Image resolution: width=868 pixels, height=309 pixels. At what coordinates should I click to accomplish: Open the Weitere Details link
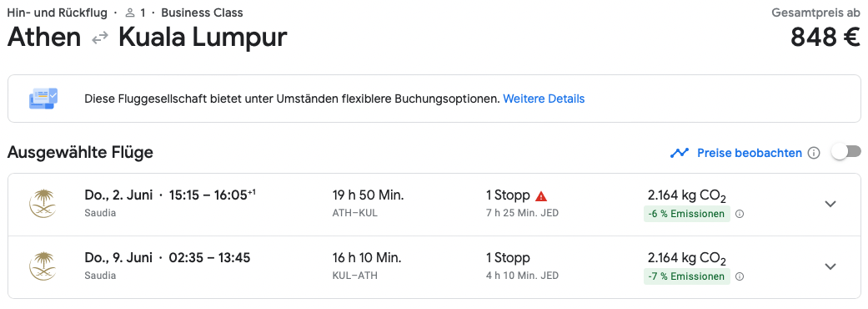point(544,99)
